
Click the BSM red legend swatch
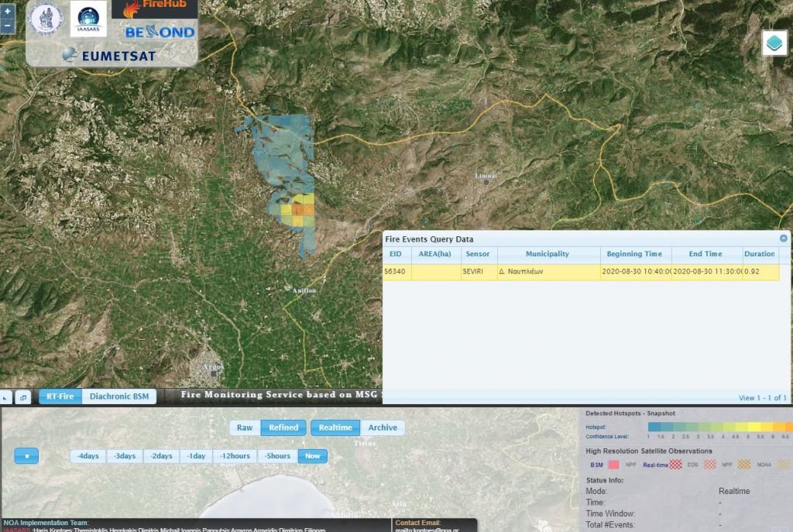[x=614, y=465]
